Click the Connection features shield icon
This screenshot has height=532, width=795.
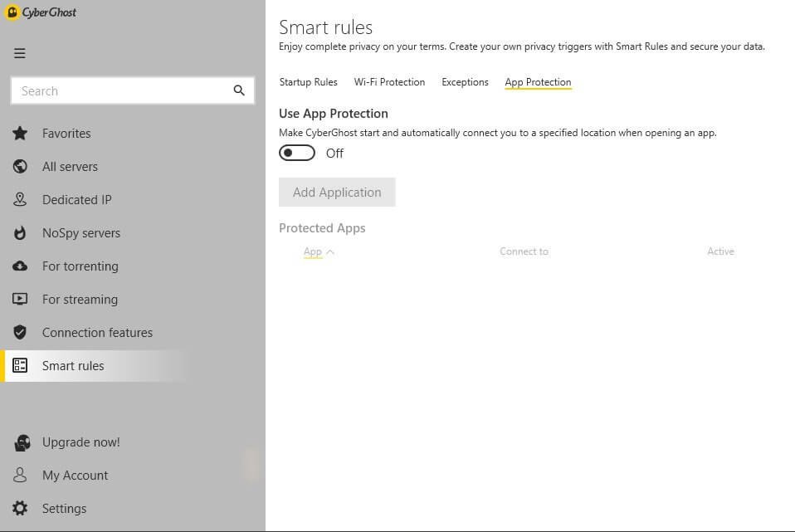pyautogui.click(x=20, y=332)
